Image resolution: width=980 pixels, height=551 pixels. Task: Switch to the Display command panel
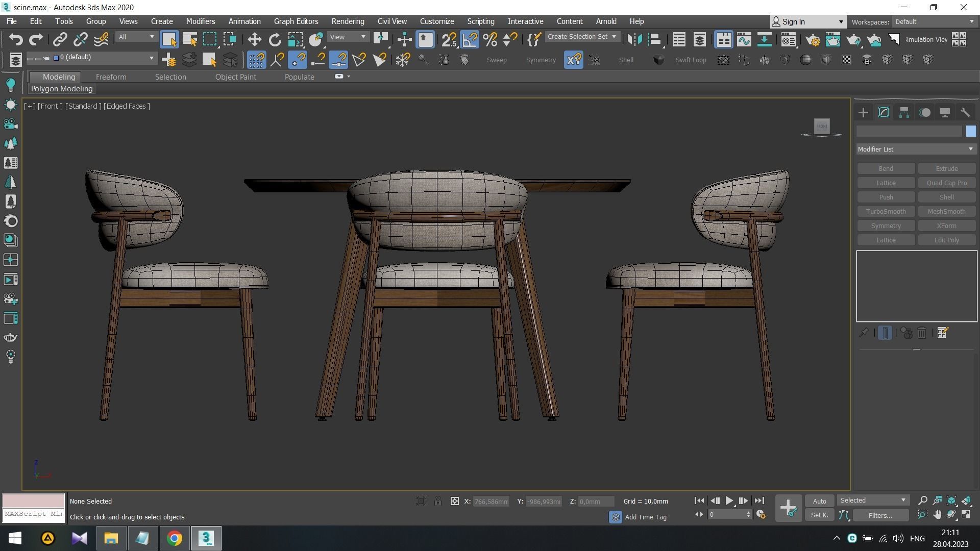pyautogui.click(x=945, y=113)
